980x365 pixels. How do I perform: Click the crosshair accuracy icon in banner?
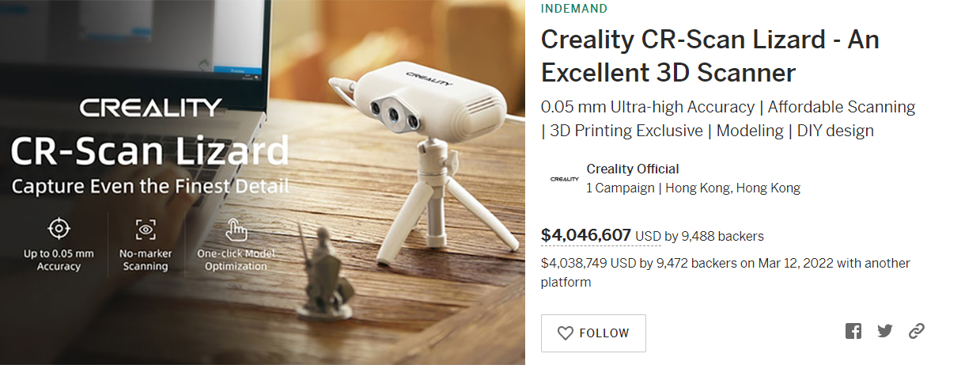coord(59,230)
